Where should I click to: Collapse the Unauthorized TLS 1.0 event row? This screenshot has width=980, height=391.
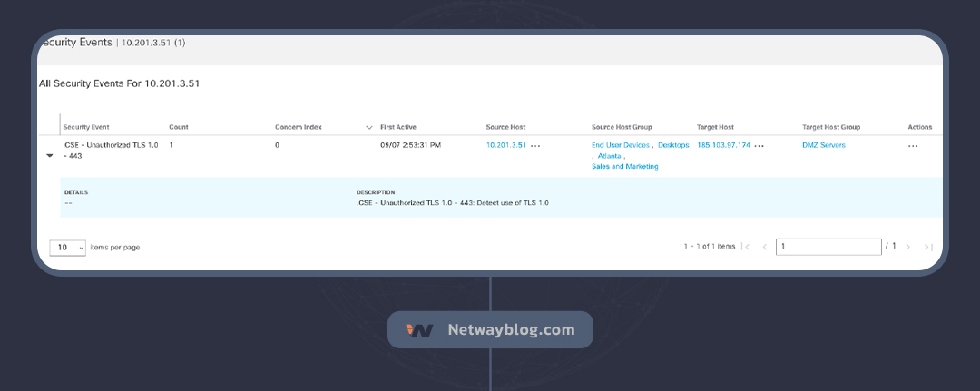pyautogui.click(x=50, y=155)
